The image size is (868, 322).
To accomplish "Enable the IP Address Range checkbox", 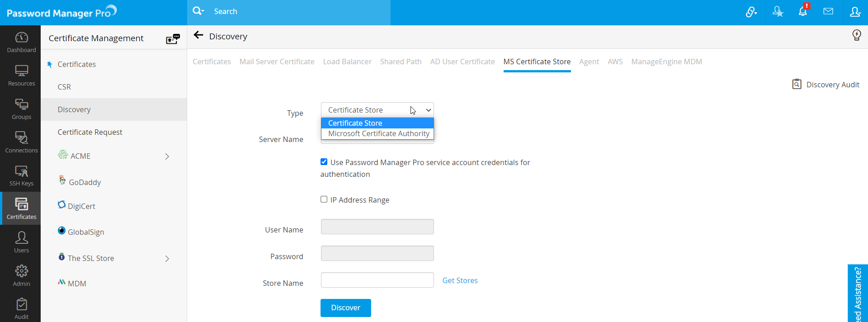I will tap(324, 199).
